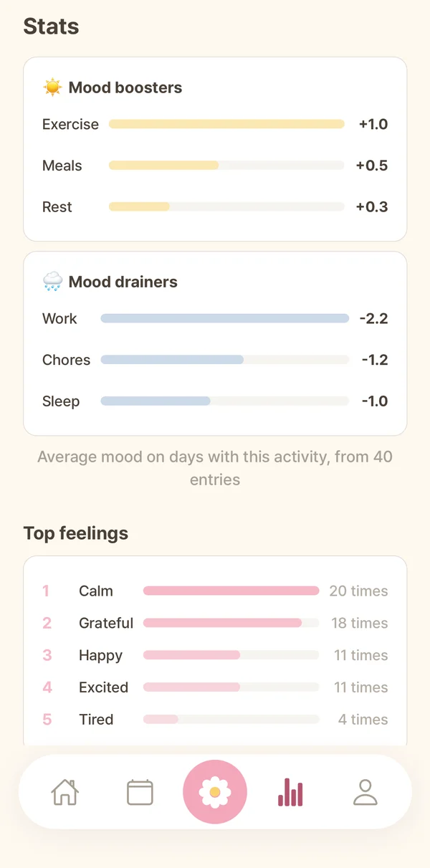Tap the sun icon beside Mood boosters
The height and width of the screenshot is (868, 430).
click(52, 88)
